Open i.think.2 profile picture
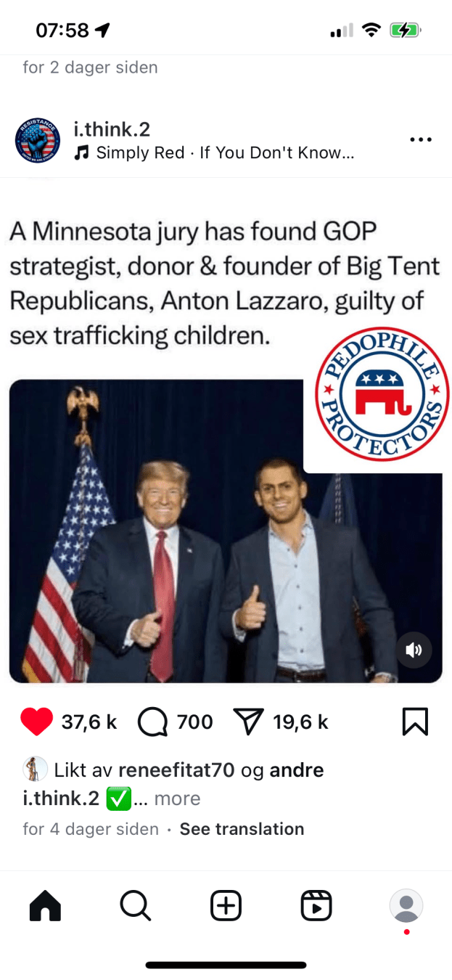 pos(38,140)
